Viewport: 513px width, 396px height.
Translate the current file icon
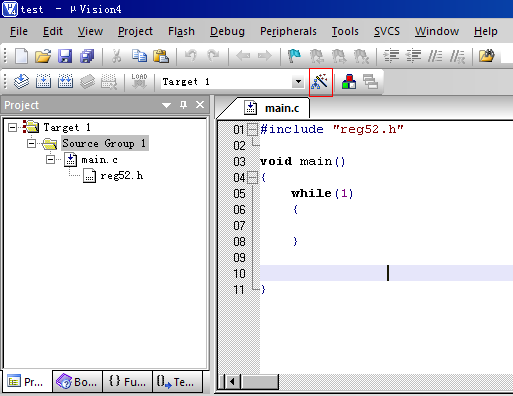[21, 82]
